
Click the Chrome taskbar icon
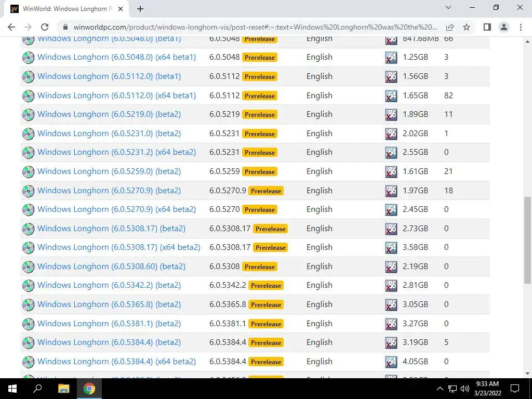point(89,389)
